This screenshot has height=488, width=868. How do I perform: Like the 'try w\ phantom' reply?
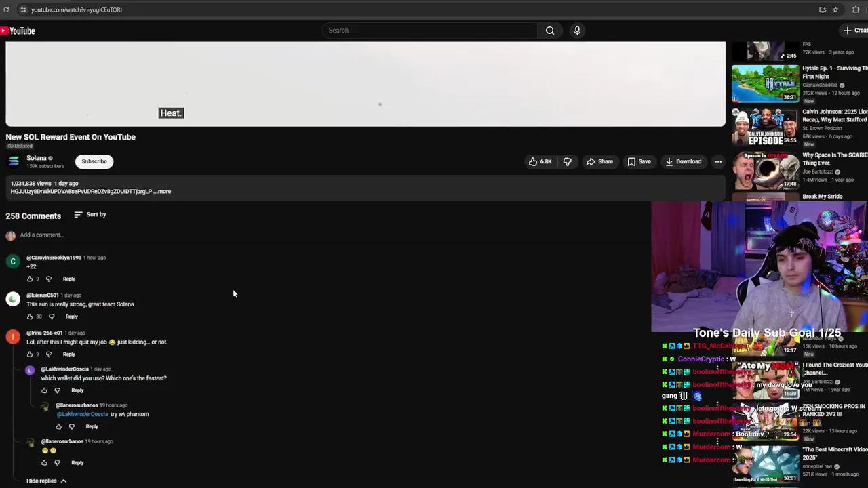[x=58, y=427]
